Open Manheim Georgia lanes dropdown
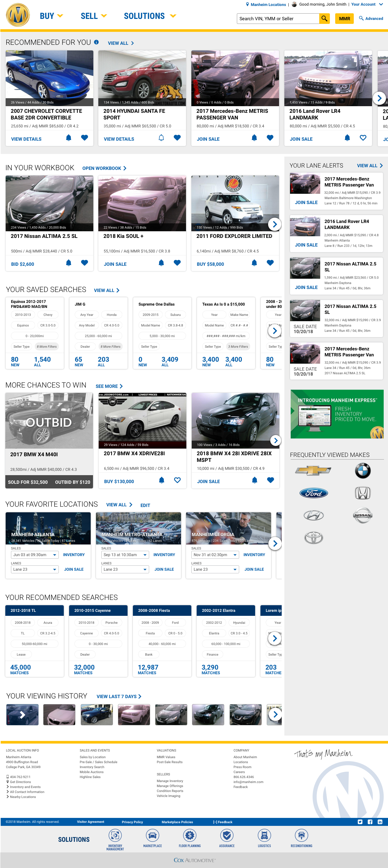The image size is (388, 868). click(215, 569)
